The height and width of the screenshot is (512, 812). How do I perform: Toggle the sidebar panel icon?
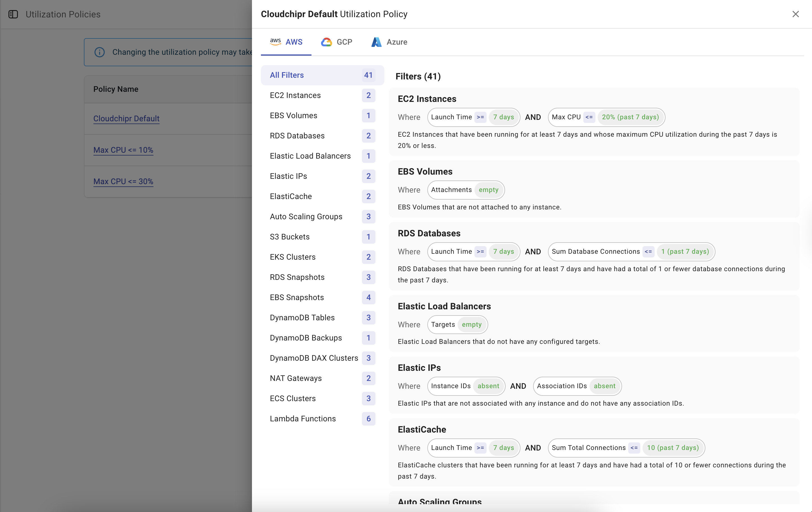tap(13, 14)
